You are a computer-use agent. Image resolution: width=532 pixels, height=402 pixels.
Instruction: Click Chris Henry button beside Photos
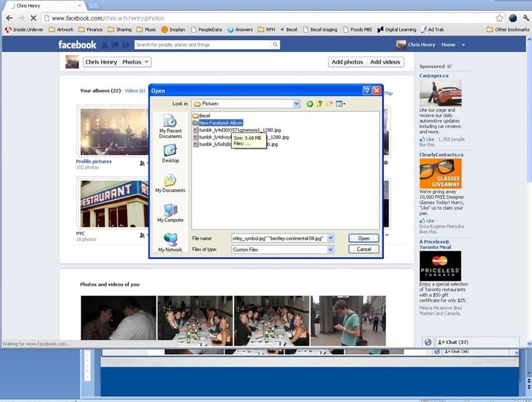click(101, 62)
